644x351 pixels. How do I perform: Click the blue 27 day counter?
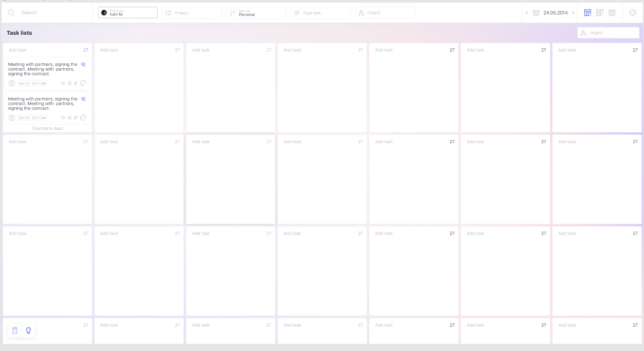[86, 50]
